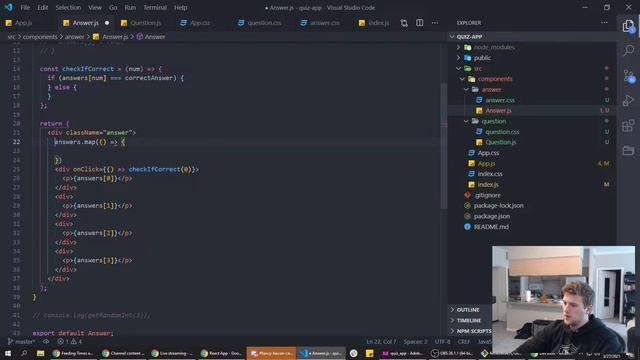
Task: Open sticky notes app in taskbar
Action: 370,353
